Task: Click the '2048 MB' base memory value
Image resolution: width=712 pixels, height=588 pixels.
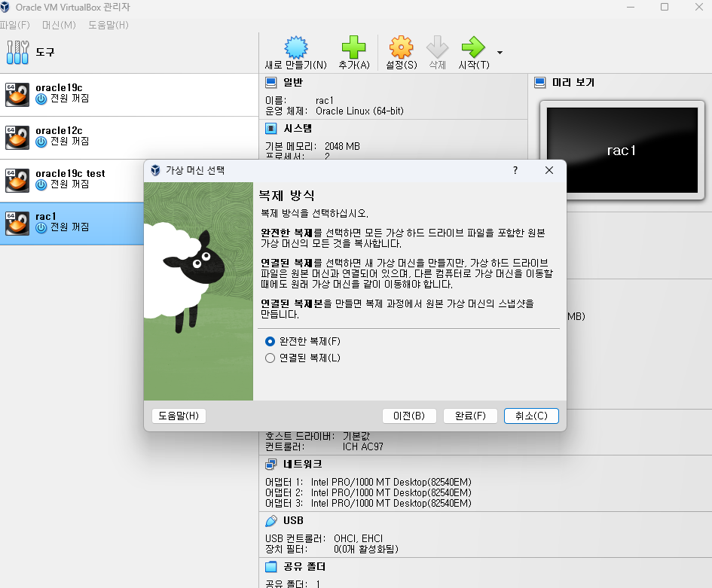Action: (x=342, y=146)
